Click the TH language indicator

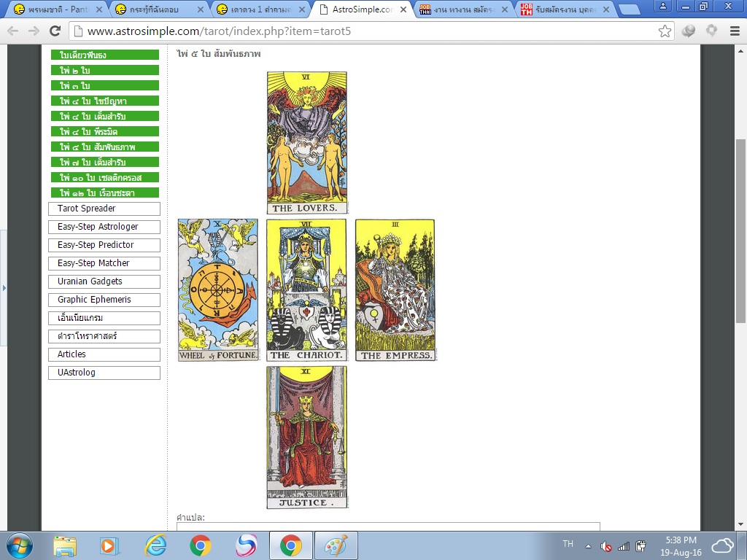click(x=568, y=544)
